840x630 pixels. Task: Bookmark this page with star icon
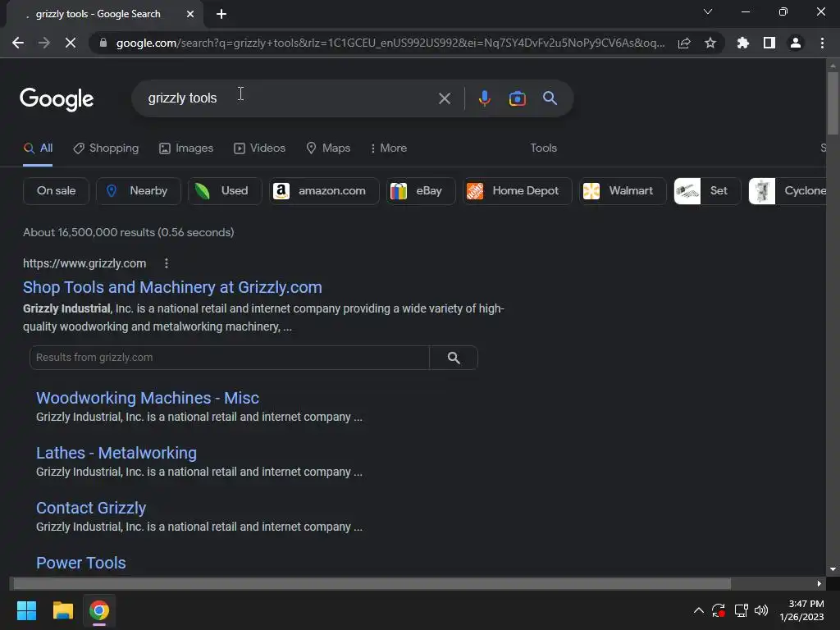click(x=710, y=43)
